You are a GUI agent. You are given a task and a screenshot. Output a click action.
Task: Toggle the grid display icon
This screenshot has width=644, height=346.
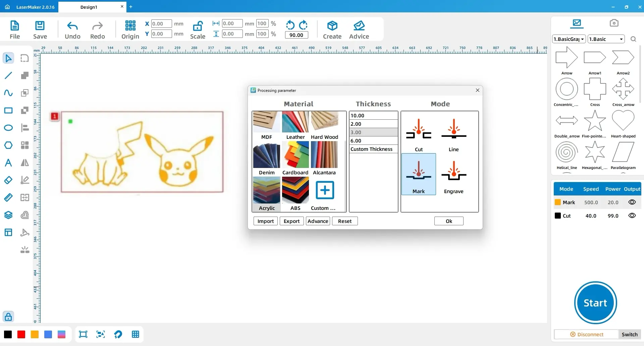click(x=136, y=334)
